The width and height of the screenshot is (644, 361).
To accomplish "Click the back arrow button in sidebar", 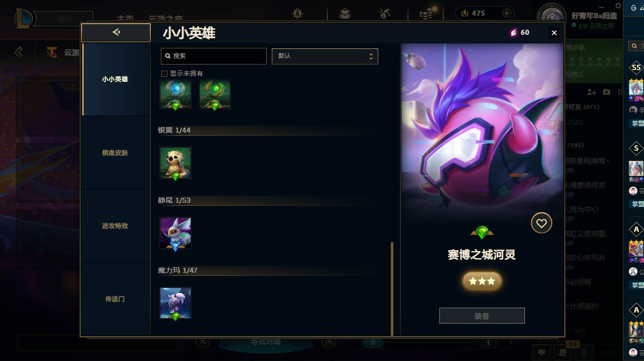I will (x=116, y=32).
